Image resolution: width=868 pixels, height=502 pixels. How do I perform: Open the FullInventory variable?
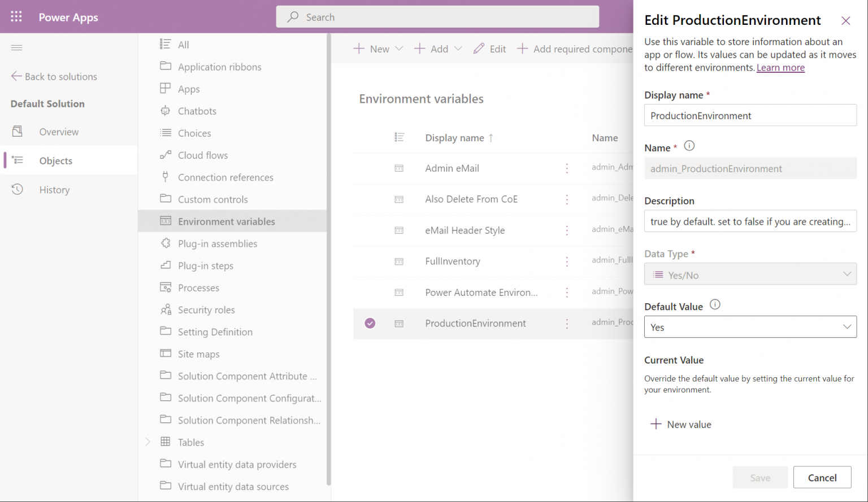[453, 261]
